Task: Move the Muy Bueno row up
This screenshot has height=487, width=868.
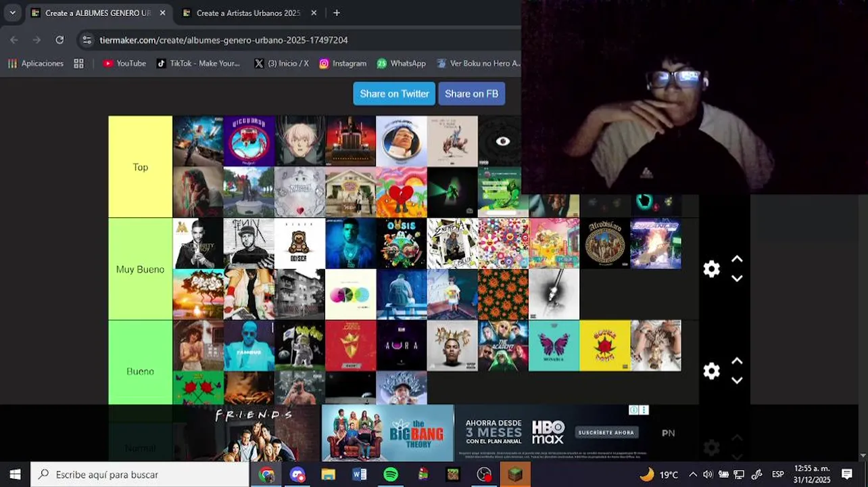Action: coord(737,259)
